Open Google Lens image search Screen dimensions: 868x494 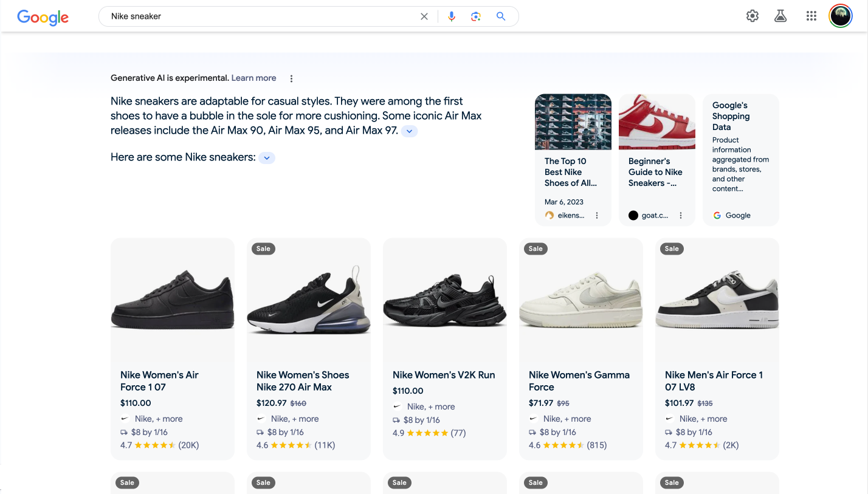(476, 16)
